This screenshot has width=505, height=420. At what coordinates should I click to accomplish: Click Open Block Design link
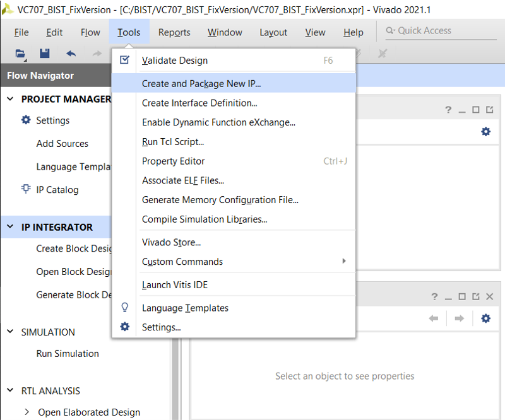pos(74,272)
